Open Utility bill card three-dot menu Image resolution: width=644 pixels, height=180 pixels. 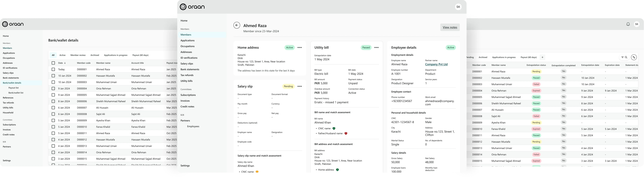[x=376, y=47]
